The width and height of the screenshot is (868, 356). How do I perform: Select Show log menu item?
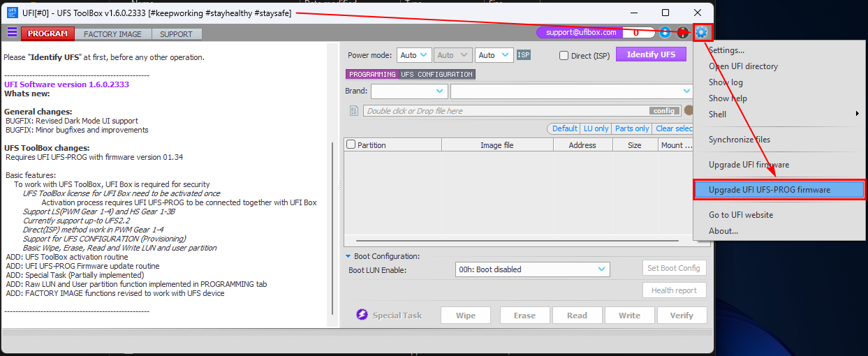click(x=780, y=82)
